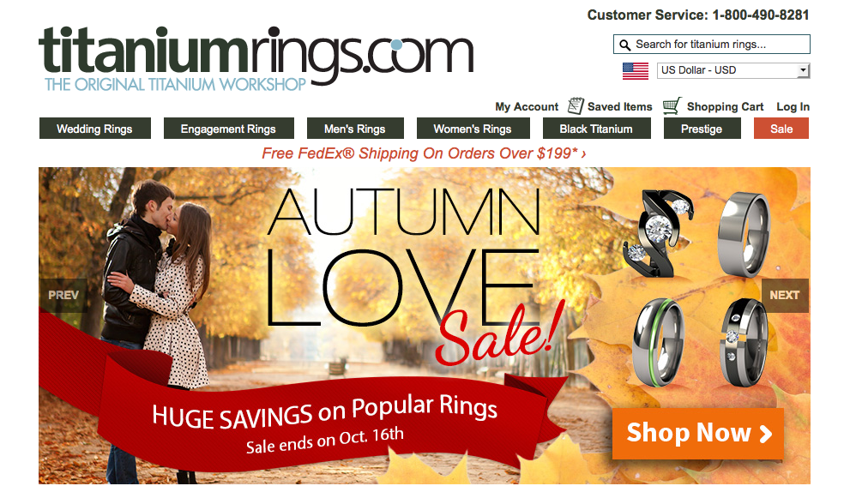Click the Shop Now button
844x504 pixels.
point(697,434)
